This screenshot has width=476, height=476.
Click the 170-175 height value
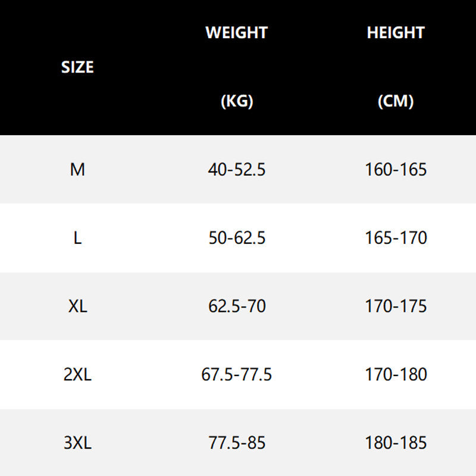396,306
